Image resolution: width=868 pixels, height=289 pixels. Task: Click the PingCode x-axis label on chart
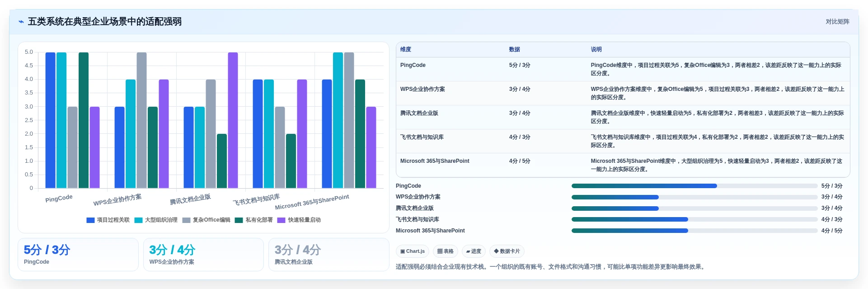click(x=59, y=199)
